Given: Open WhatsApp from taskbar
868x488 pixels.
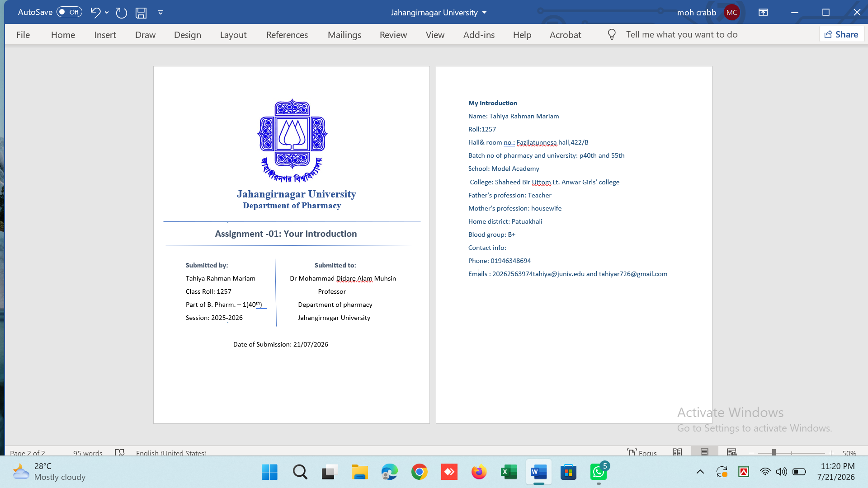Looking at the screenshot, I should (599, 472).
